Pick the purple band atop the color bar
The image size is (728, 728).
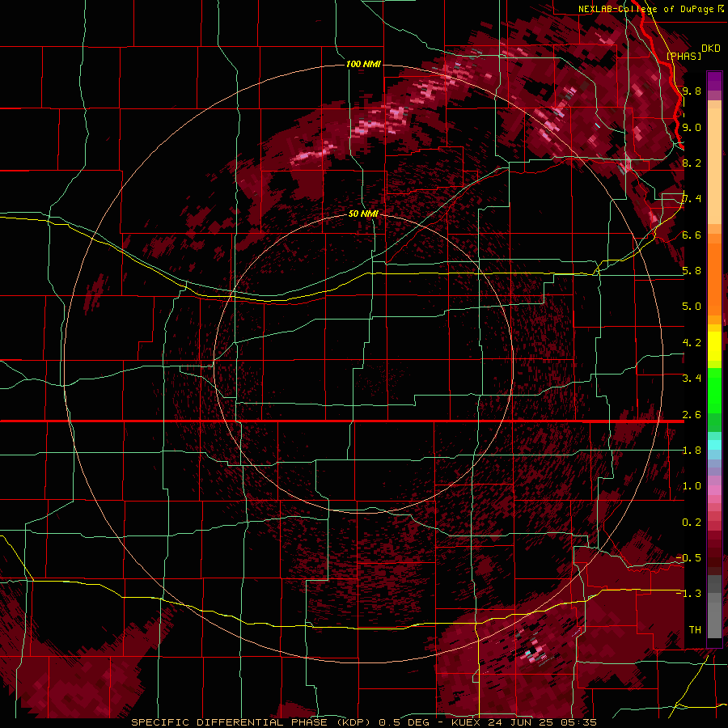pyautogui.click(x=714, y=81)
